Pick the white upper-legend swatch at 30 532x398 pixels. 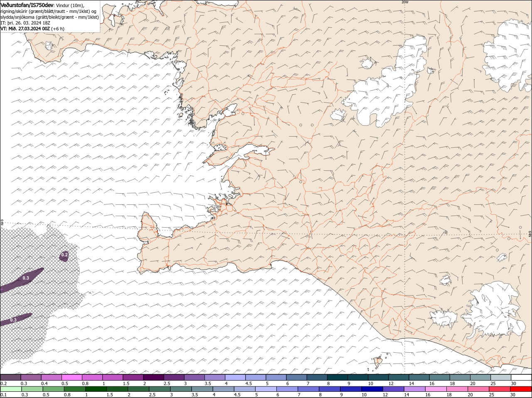[521, 377]
